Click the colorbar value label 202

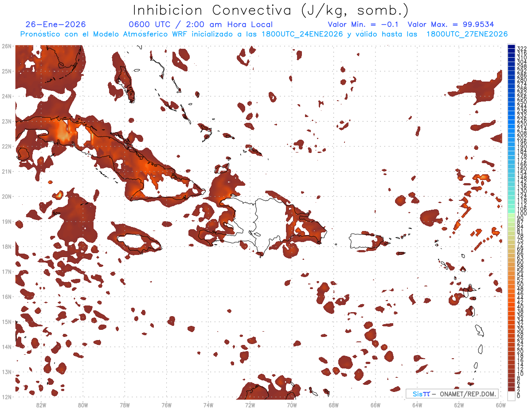(x=521, y=137)
